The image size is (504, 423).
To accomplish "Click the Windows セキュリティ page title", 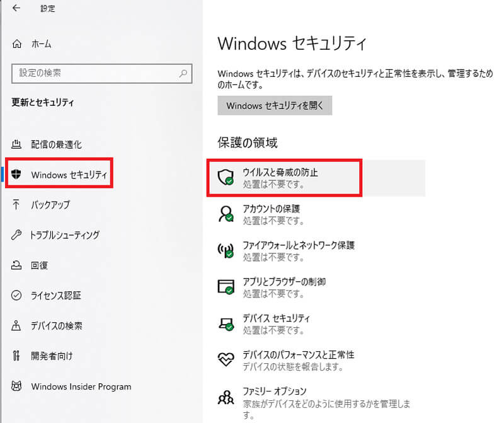I will tap(292, 43).
